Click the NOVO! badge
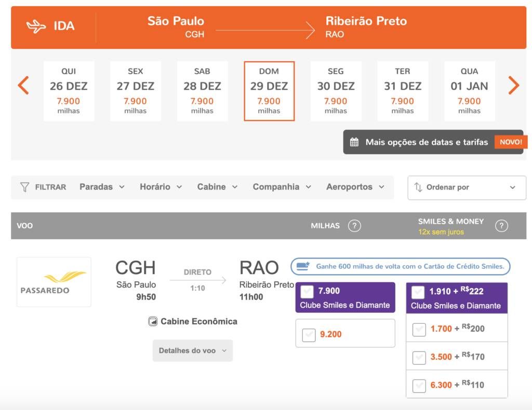This screenshot has width=532, height=410. 511,142
